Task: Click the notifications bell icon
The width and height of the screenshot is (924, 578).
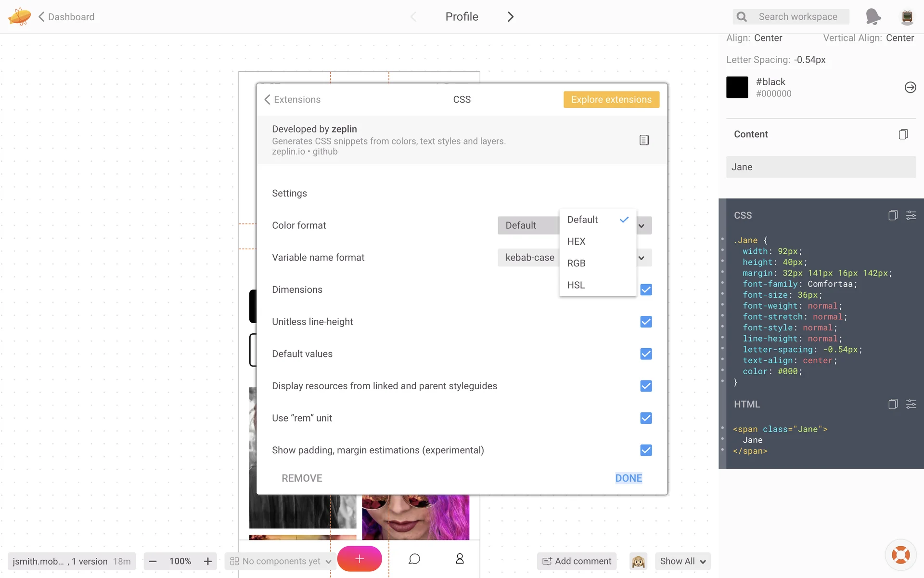Action: tap(873, 17)
